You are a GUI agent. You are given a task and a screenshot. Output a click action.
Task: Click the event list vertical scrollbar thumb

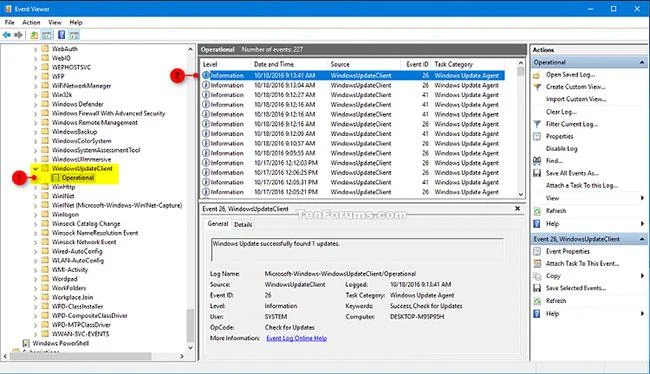[521, 72]
